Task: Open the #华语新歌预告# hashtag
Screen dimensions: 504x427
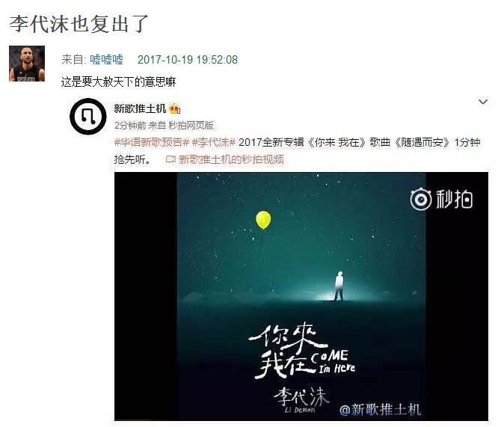Action: coord(151,142)
